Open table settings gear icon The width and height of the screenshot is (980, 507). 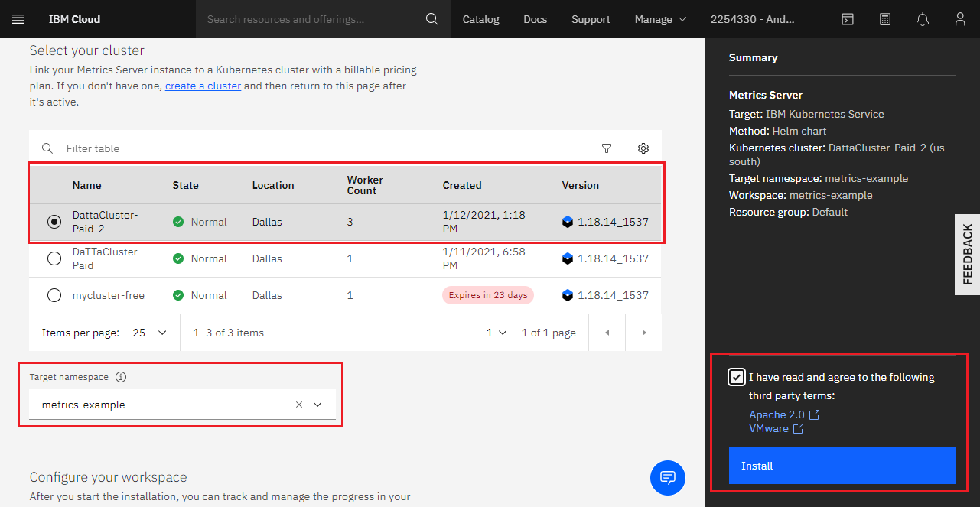[x=643, y=148]
